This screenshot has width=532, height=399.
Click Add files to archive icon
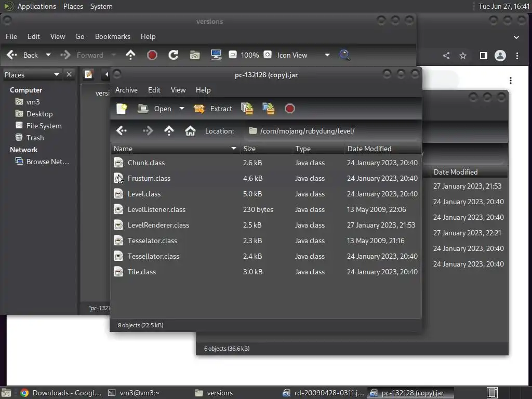coord(247,109)
